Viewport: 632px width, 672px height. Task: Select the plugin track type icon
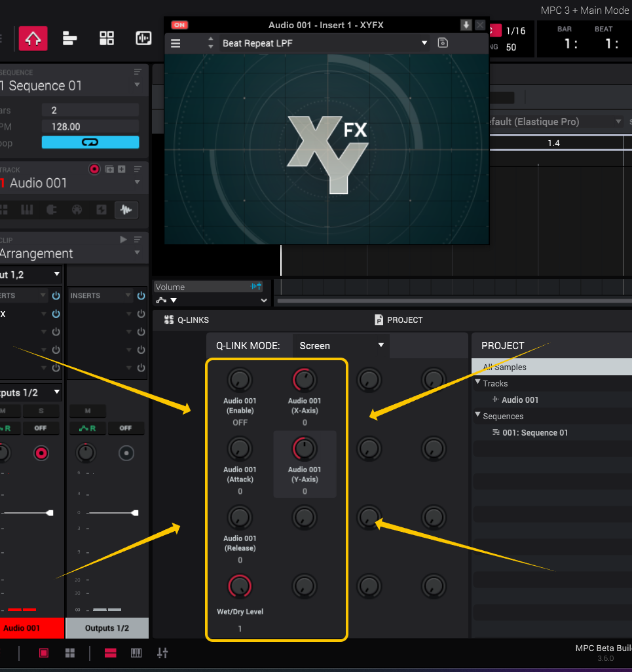click(52, 210)
